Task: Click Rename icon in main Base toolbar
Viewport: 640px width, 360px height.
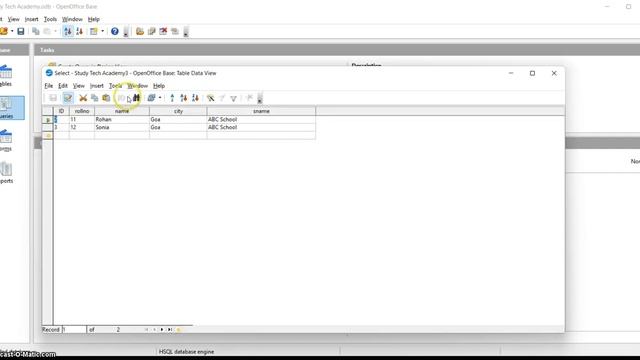Action: coord(175,31)
